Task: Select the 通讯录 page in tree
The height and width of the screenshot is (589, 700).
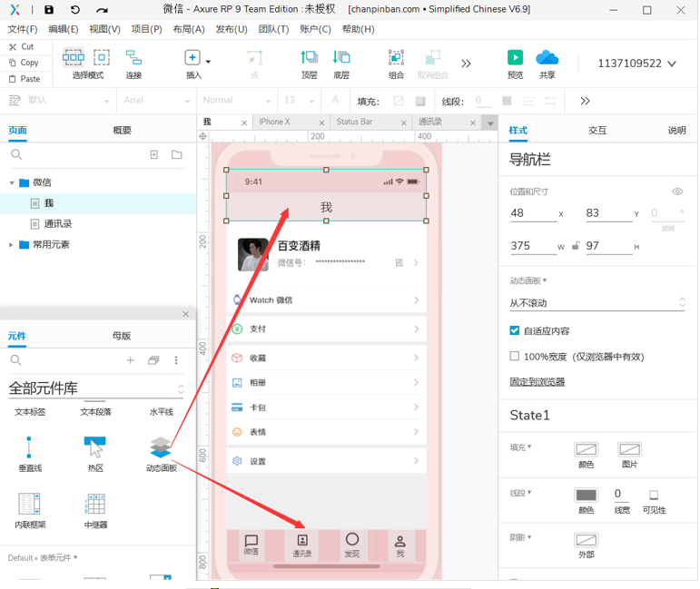Action: [x=57, y=224]
